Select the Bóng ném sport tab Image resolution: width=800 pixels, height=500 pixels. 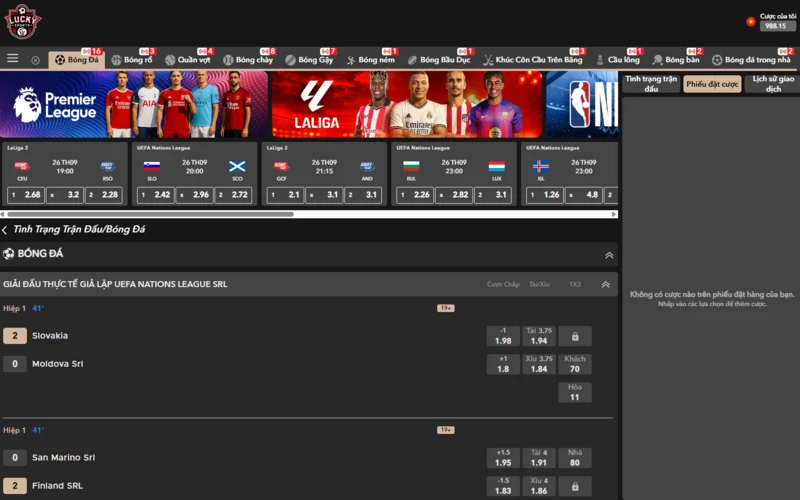click(370, 60)
